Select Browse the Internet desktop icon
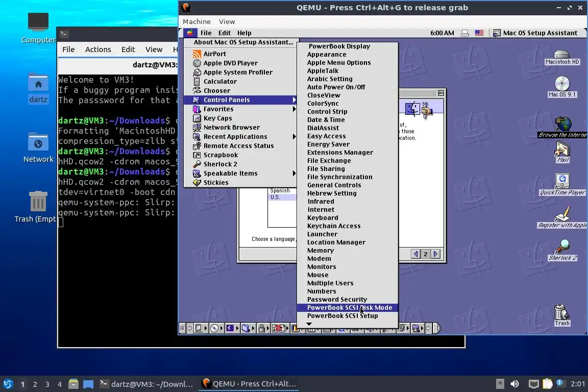The width and height of the screenshot is (588, 392). 562,127
